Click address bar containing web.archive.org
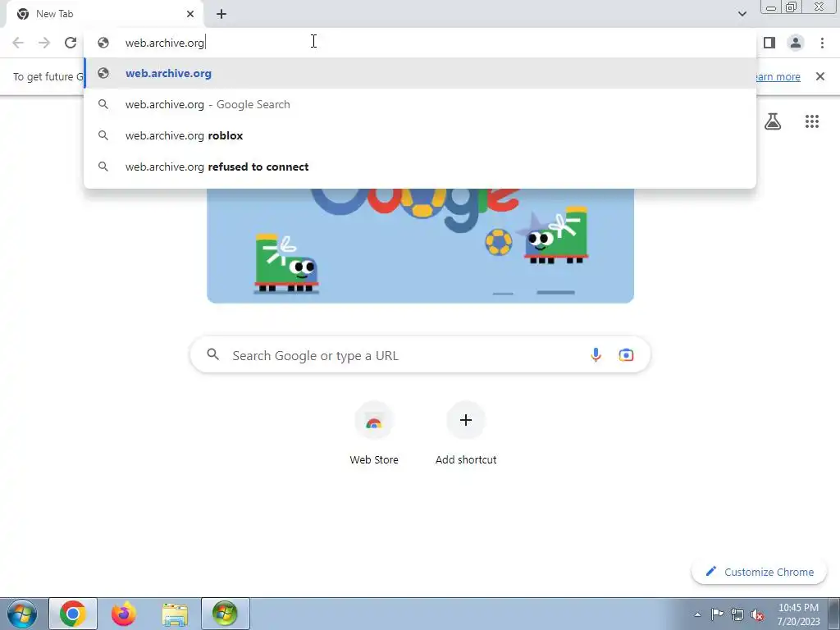This screenshot has height=630, width=840. (420, 43)
